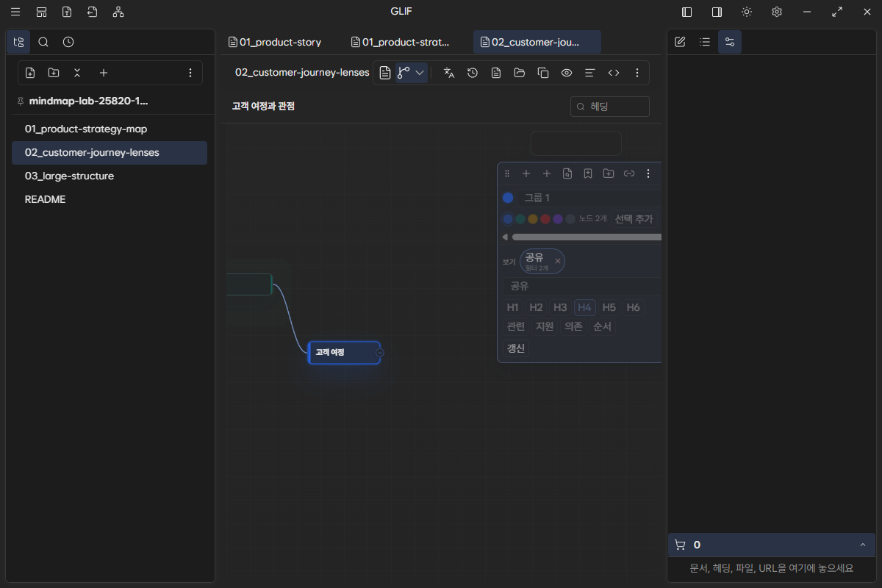This screenshot has width=882, height=588.
Task: Open the README file
Action: [110, 200]
